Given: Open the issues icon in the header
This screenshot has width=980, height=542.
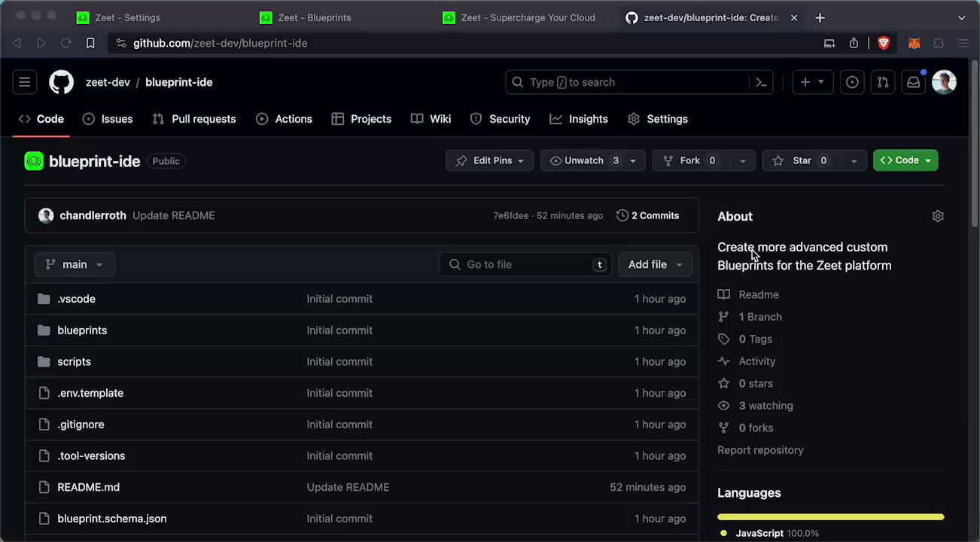Looking at the screenshot, I should 852,82.
